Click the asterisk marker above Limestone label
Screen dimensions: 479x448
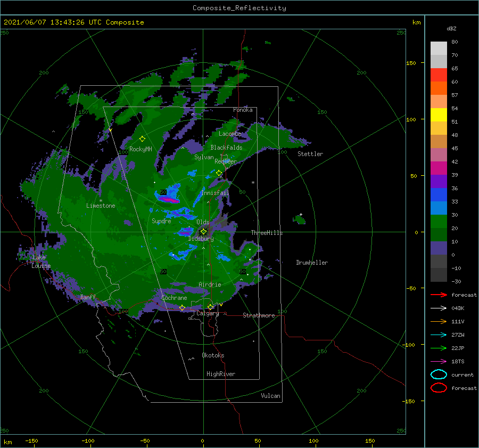tap(101, 201)
